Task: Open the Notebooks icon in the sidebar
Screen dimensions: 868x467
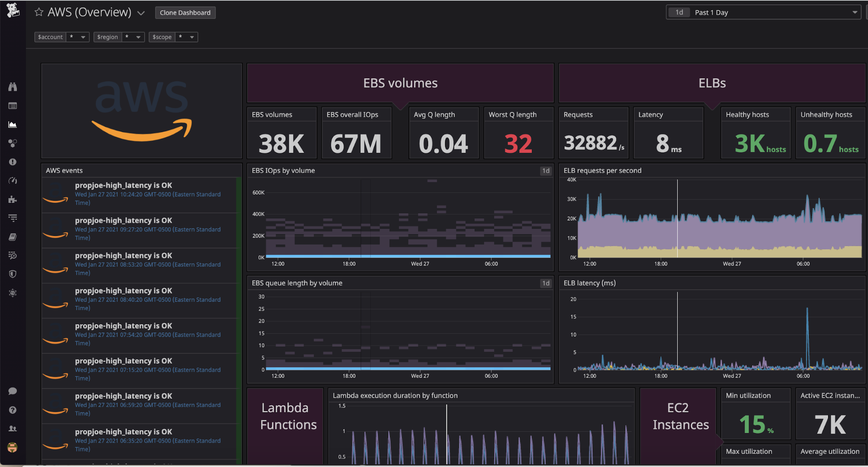Action: click(13, 237)
